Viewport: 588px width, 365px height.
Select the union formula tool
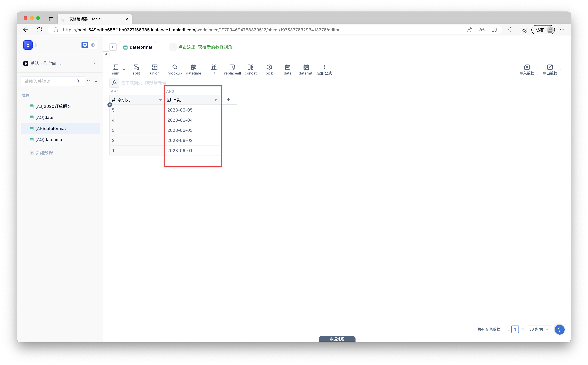click(155, 70)
